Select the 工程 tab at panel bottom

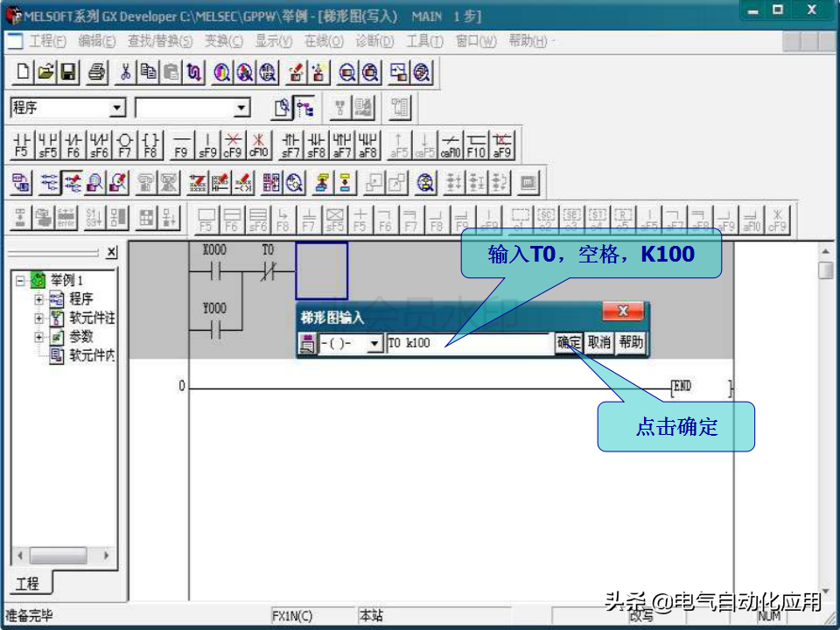click(27, 583)
